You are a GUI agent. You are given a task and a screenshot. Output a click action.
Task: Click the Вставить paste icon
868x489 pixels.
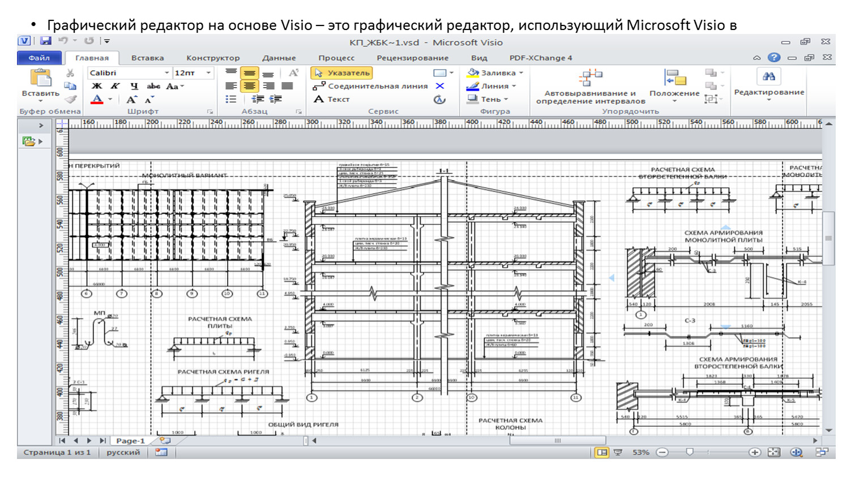(x=40, y=78)
